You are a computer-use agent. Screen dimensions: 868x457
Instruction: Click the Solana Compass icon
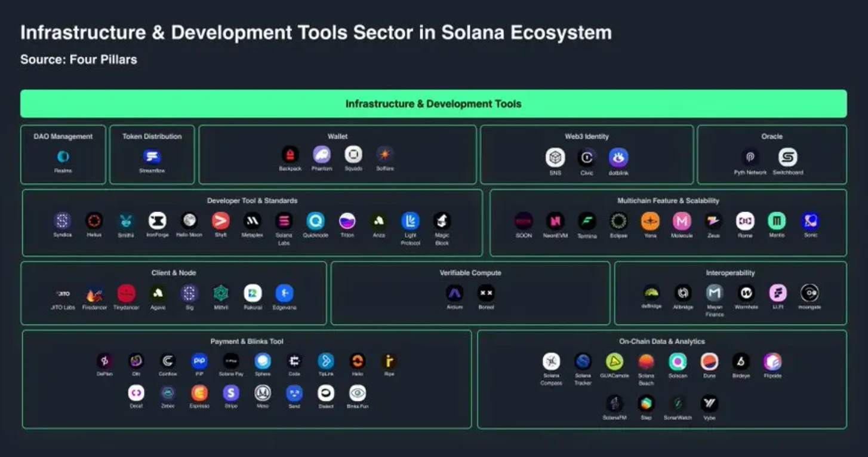[551, 361]
